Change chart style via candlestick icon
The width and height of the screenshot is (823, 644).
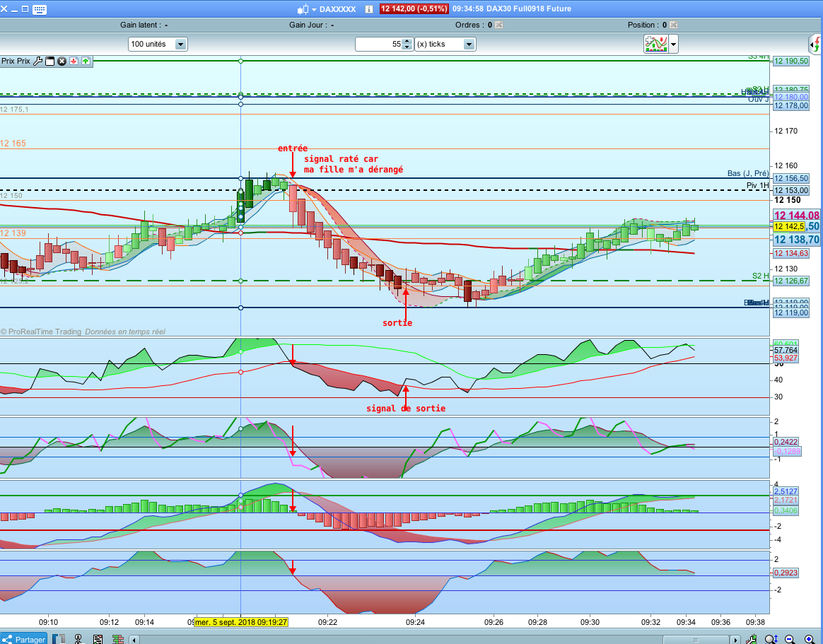click(x=303, y=9)
